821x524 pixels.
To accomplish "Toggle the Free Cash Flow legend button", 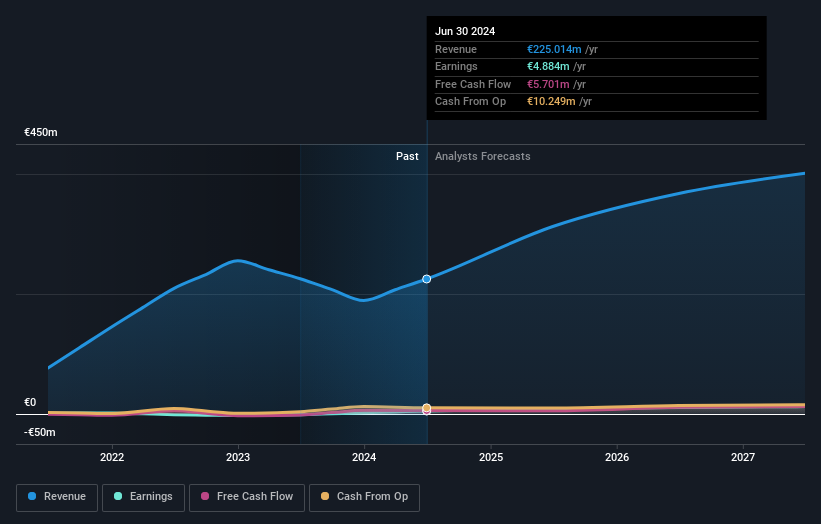I will click(247, 497).
